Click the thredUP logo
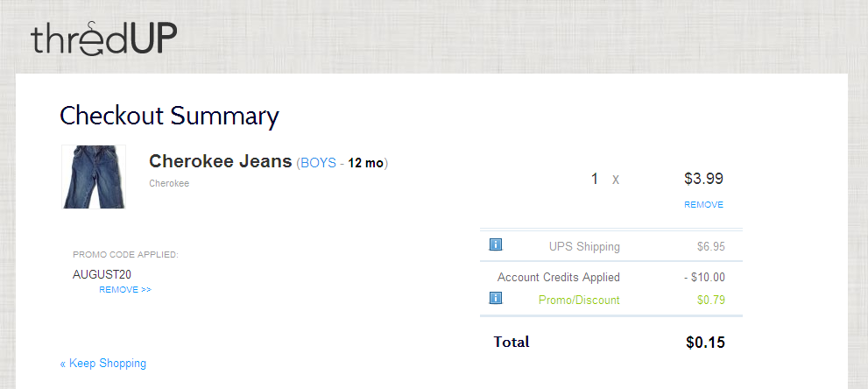The height and width of the screenshot is (389, 868). click(104, 39)
